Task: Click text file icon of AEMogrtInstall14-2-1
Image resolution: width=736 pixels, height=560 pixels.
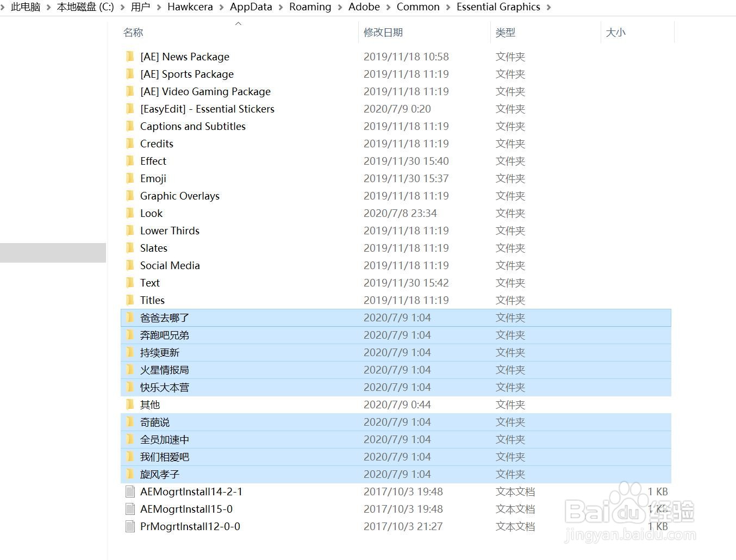Action: click(x=130, y=491)
